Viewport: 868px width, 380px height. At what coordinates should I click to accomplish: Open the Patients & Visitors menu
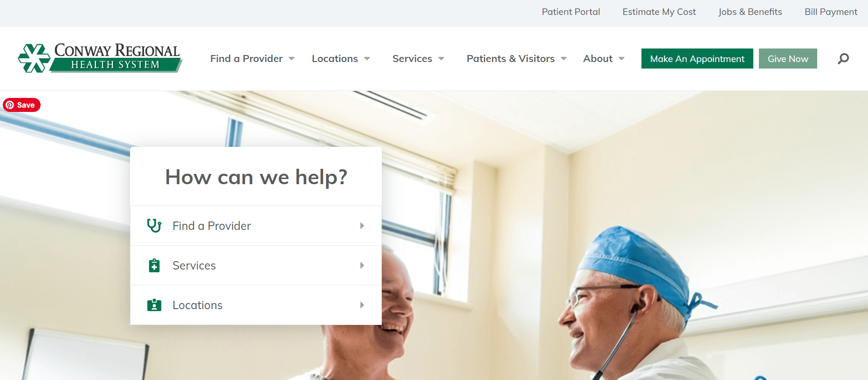(517, 59)
